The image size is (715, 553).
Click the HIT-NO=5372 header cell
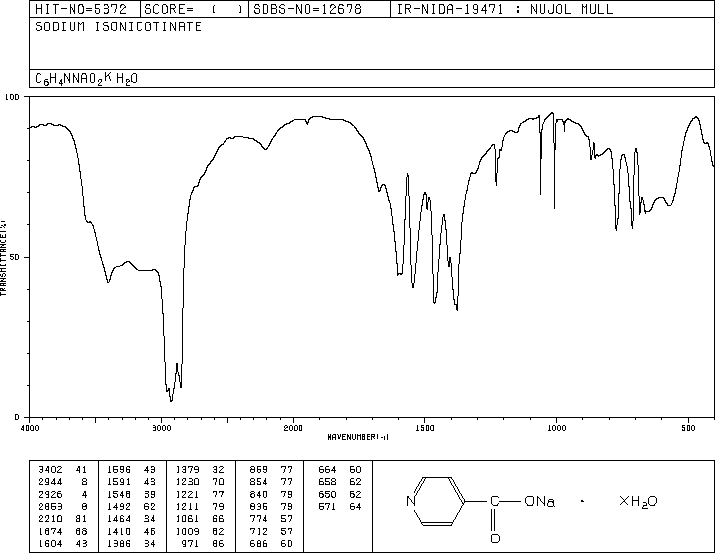coord(85,9)
